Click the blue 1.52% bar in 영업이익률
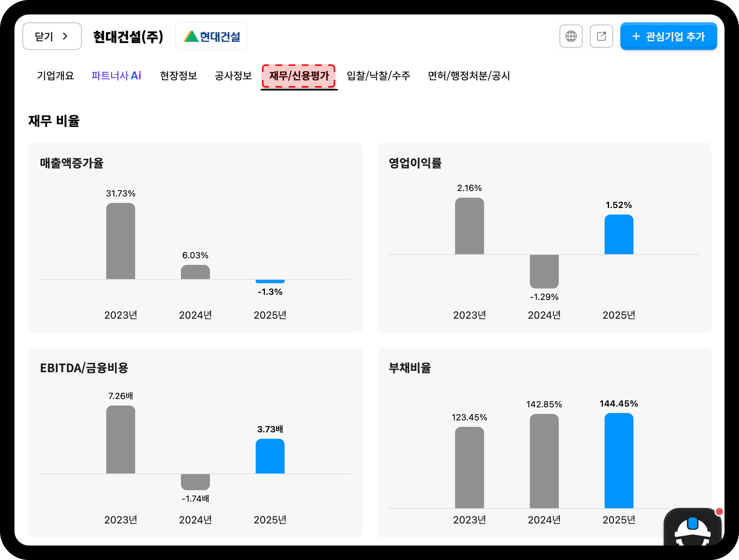739x560 pixels. (619, 234)
